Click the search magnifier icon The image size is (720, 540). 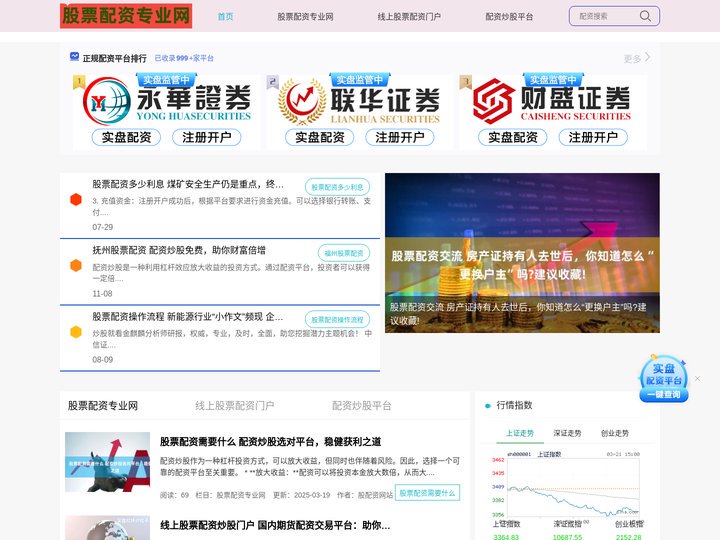click(645, 16)
